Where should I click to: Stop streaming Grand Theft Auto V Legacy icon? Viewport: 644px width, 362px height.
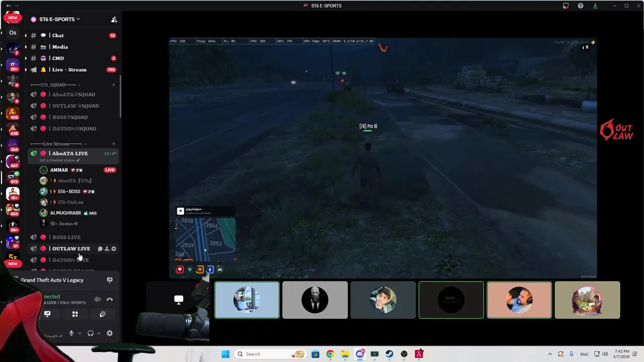coord(110,280)
